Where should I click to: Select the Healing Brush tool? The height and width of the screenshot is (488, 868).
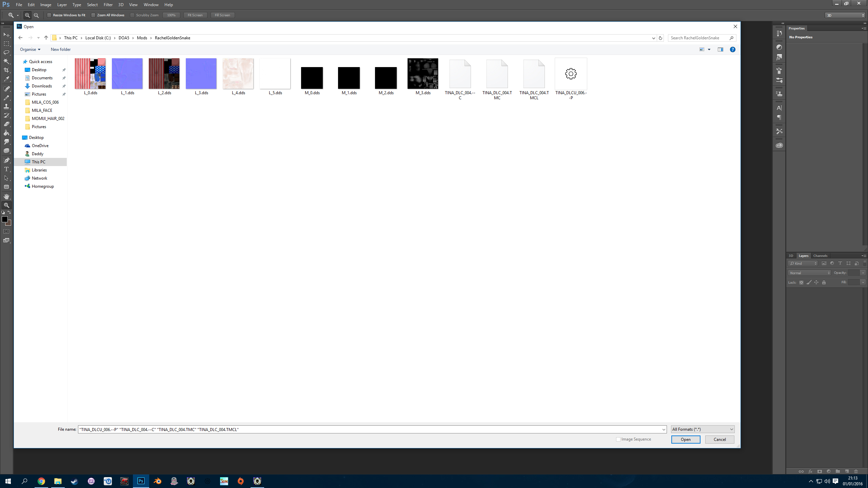coord(6,89)
